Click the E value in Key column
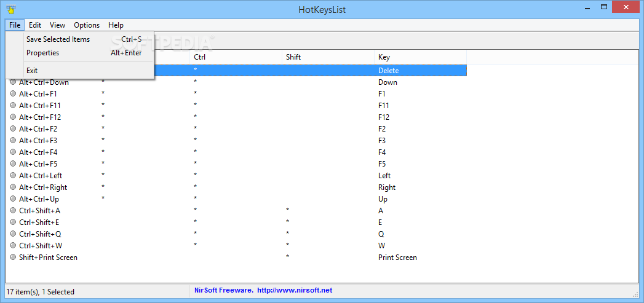 tap(380, 222)
